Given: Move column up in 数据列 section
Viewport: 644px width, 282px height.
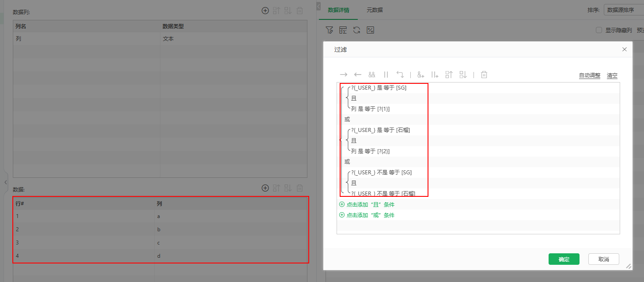Looking at the screenshot, I should click(277, 11).
